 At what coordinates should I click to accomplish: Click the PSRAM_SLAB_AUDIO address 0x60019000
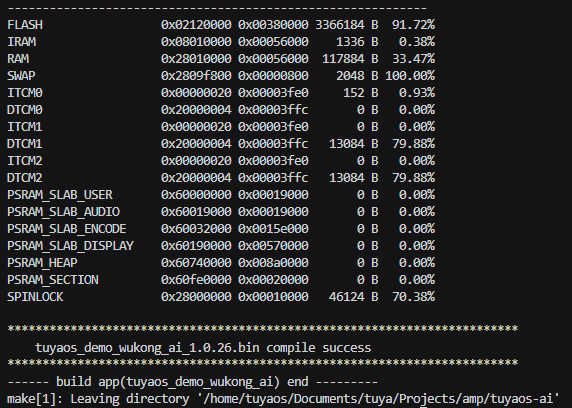tap(196, 212)
